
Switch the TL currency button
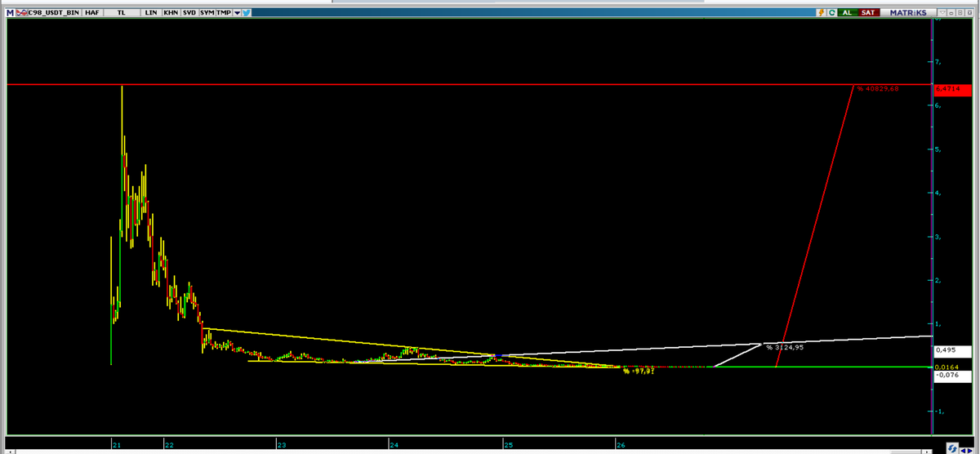pos(121,13)
